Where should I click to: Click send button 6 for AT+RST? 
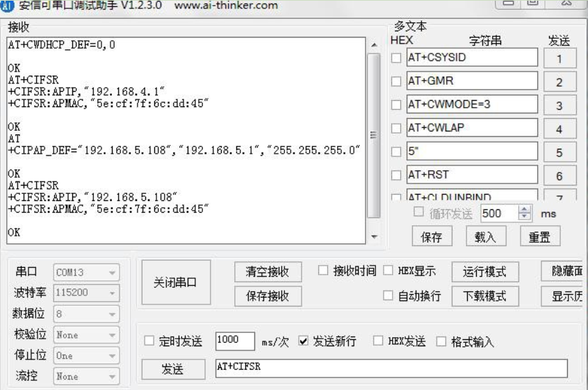560,176
